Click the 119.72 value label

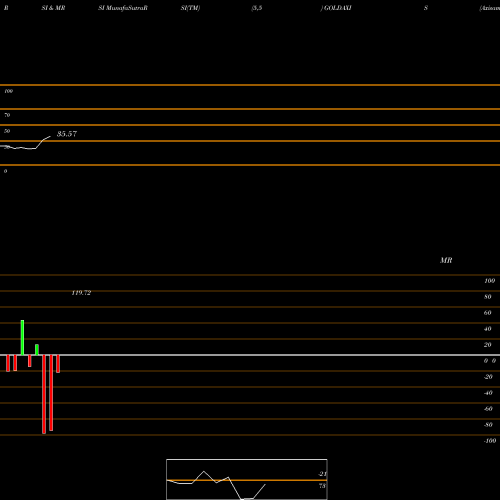pos(81,293)
